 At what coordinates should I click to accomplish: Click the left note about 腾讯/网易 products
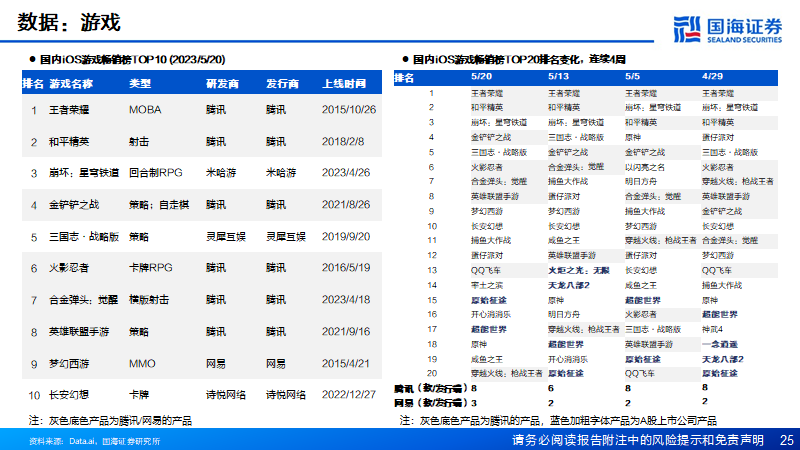(x=110, y=421)
